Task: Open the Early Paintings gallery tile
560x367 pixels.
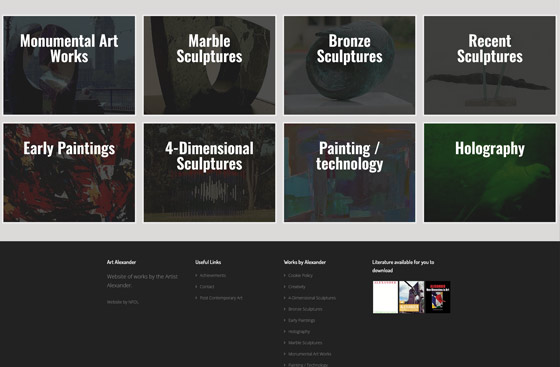Action: coord(69,173)
